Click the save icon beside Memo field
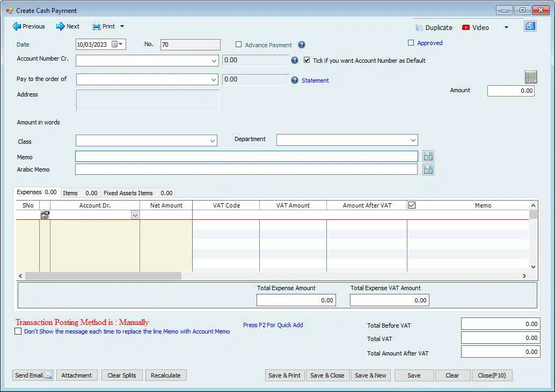The height and width of the screenshot is (392, 555). [428, 156]
